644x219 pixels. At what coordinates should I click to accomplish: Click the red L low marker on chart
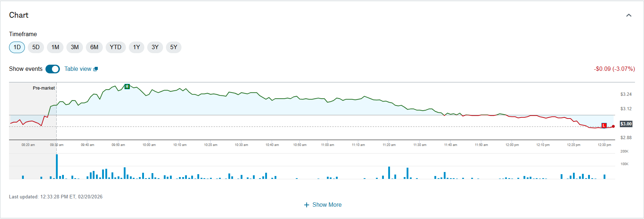point(604,125)
